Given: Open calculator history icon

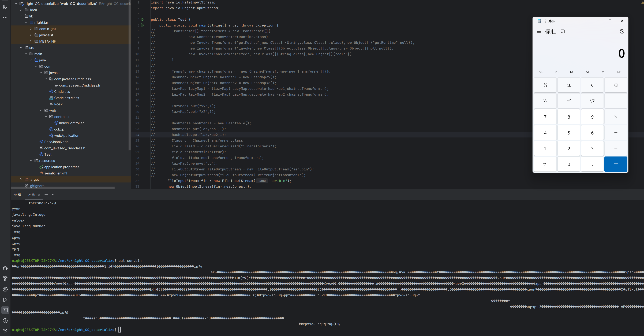Looking at the screenshot, I should tap(622, 32).
